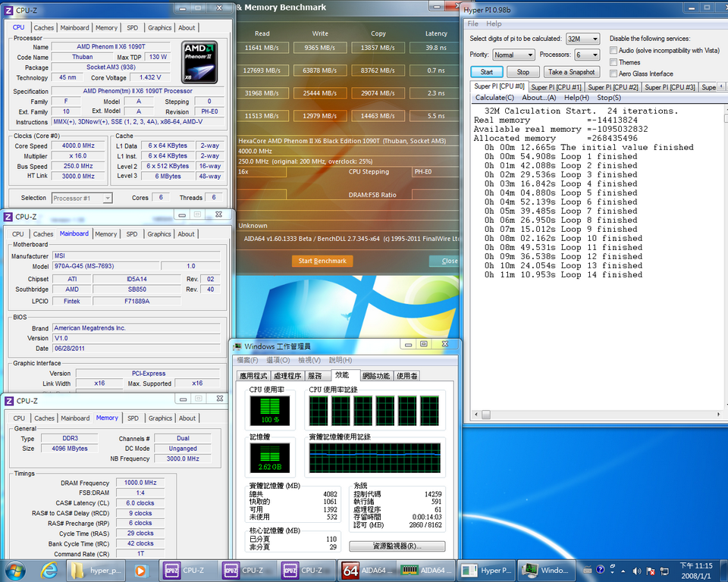Toggle the Themes service checkbox
The image size is (728, 582).
coord(613,61)
